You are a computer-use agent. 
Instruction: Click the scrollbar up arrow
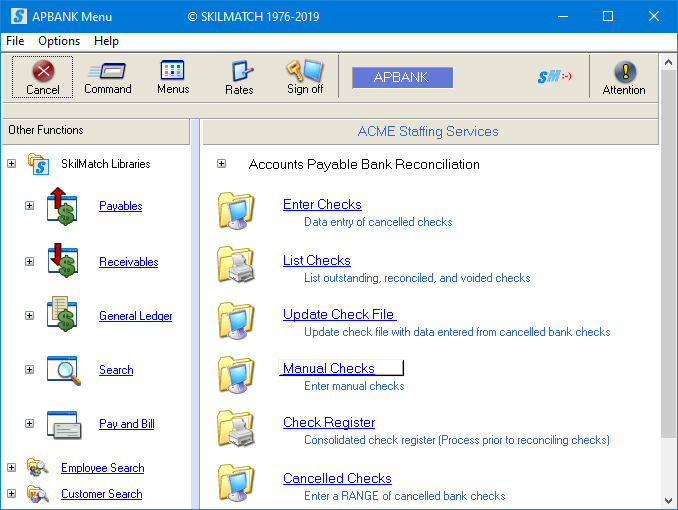[668, 62]
